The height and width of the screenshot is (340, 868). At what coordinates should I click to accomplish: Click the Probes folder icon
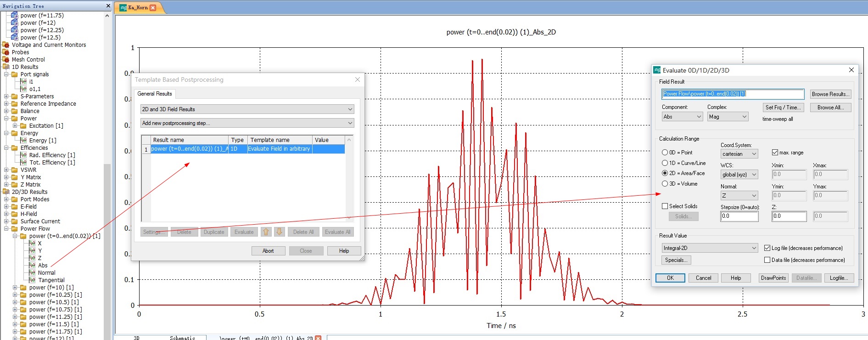point(6,52)
